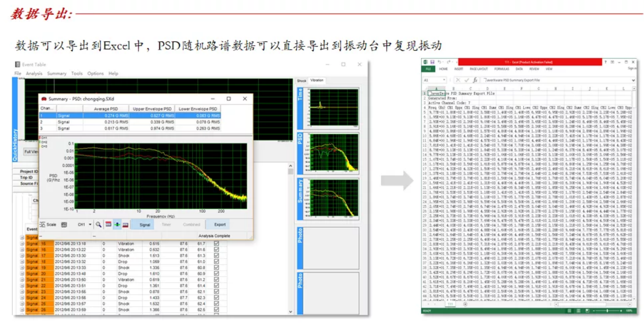Expand the Signal 19 event row
Image resolution: width=644 pixels, height=327 pixels.
pyautogui.click(x=22, y=268)
